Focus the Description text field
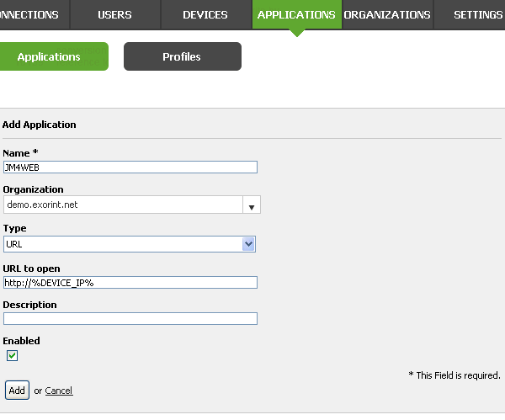The image size is (505, 420). [130, 318]
